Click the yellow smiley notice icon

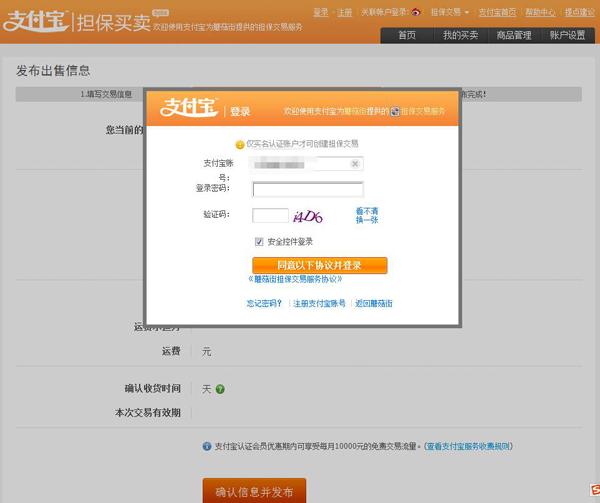point(240,145)
